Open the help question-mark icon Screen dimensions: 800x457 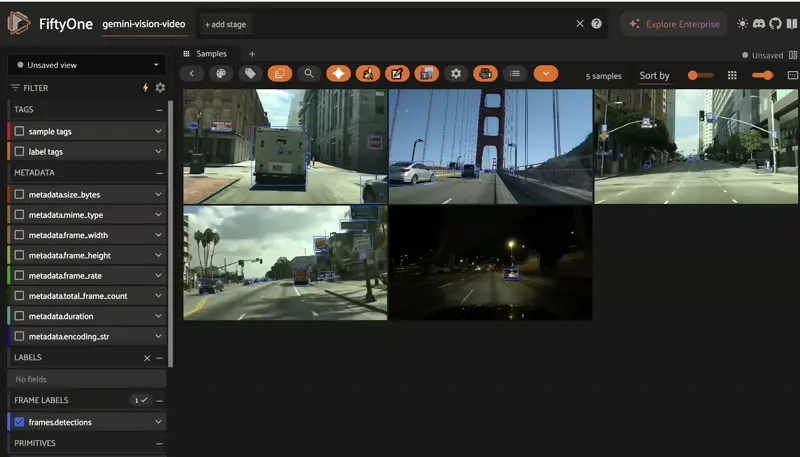pos(596,23)
